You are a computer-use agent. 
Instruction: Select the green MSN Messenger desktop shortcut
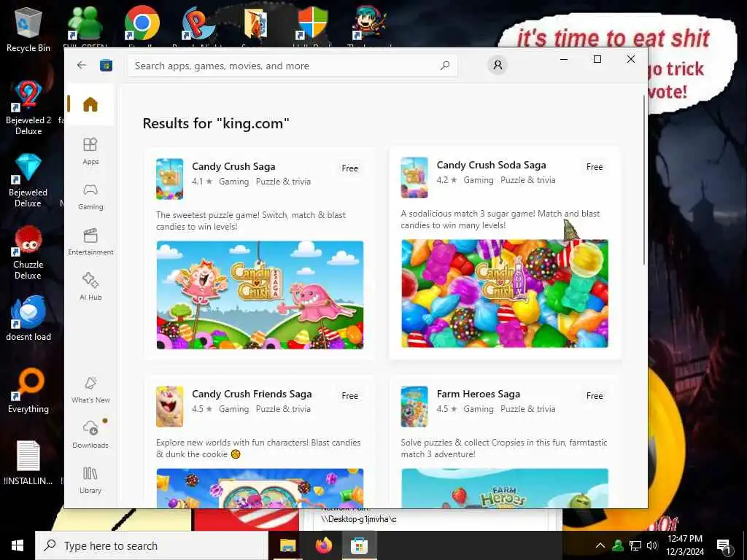[x=85, y=23]
